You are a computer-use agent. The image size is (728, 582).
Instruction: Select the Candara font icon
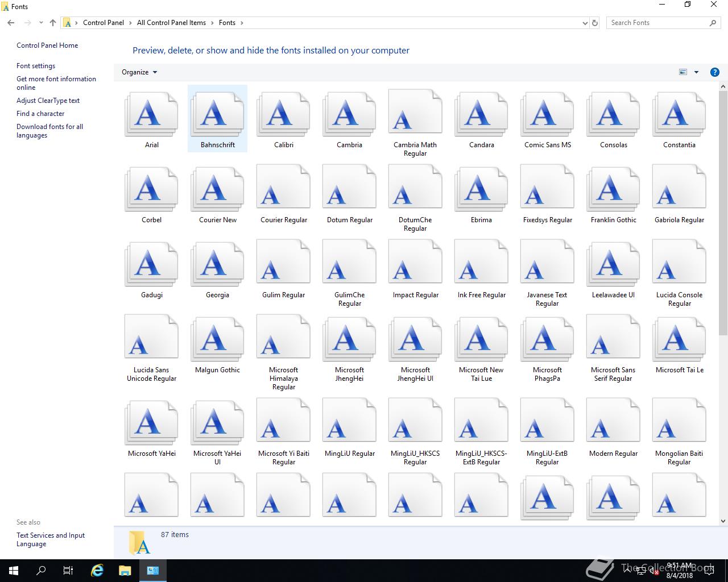click(481, 113)
